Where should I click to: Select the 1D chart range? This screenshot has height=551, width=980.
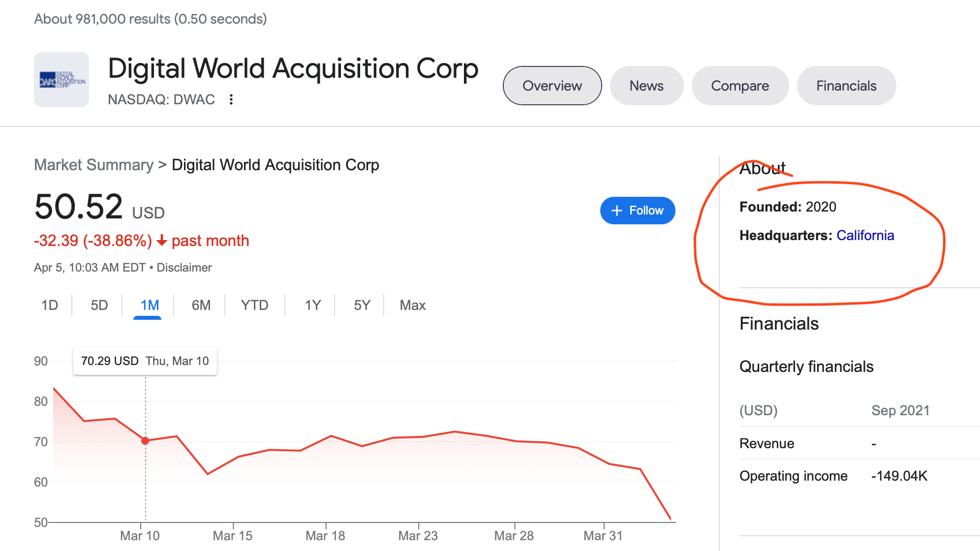[x=50, y=305]
